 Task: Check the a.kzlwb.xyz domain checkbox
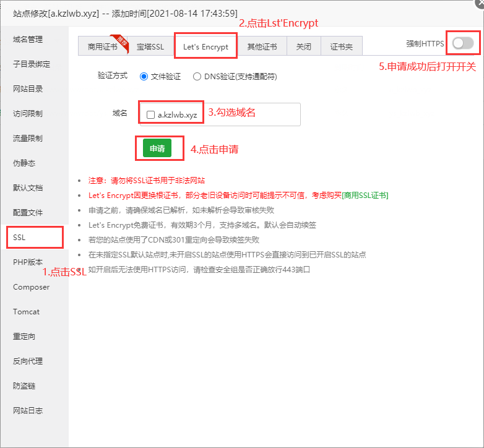[150, 114]
